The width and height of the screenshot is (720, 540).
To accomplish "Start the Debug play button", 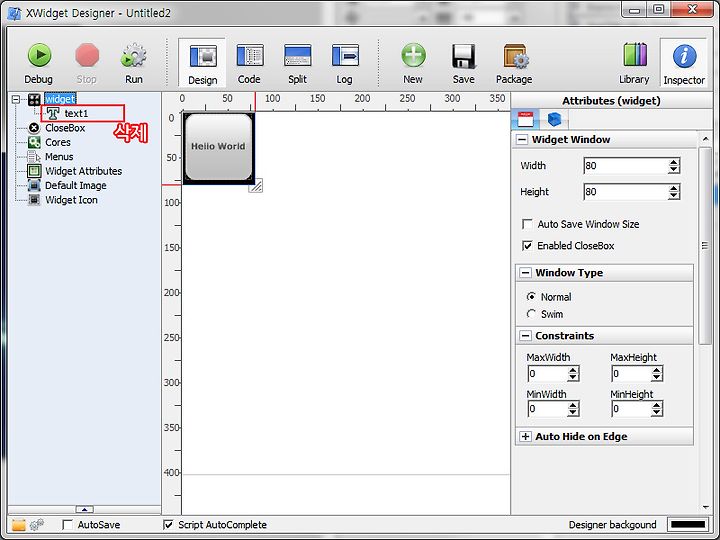I will point(39,63).
